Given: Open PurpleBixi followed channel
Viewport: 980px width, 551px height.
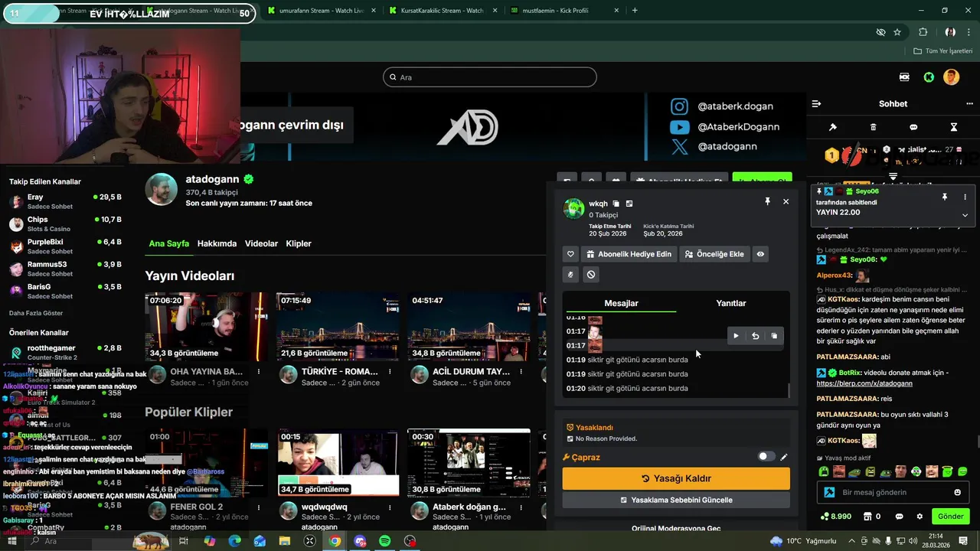Looking at the screenshot, I should coord(65,246).
